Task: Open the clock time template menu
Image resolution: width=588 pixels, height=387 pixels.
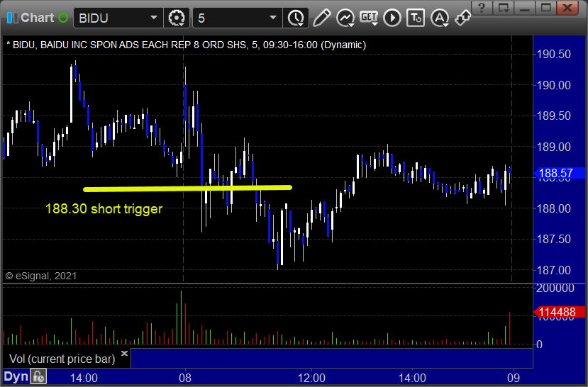Action: [x=296, y=18]
